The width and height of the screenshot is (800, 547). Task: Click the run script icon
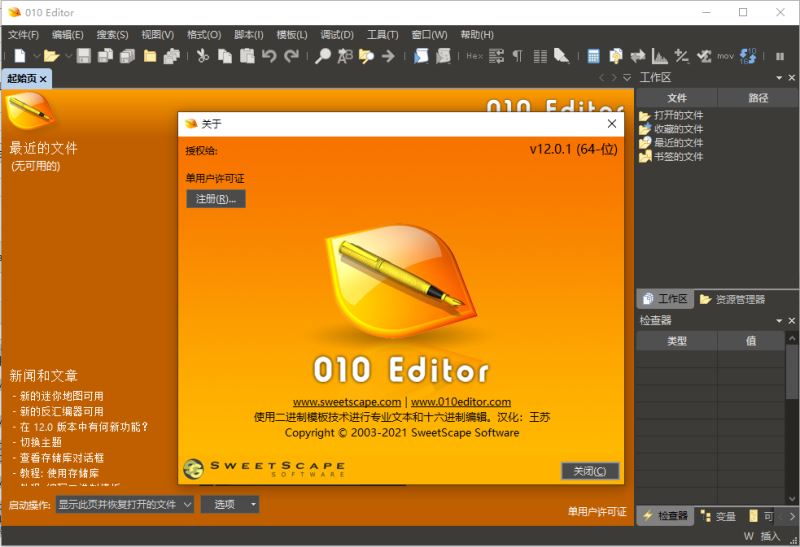coord(421,56)
